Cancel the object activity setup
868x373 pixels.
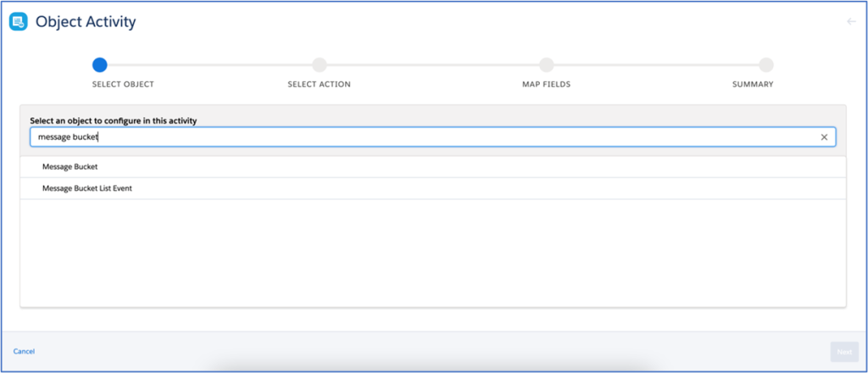click(x=24, y=351)
